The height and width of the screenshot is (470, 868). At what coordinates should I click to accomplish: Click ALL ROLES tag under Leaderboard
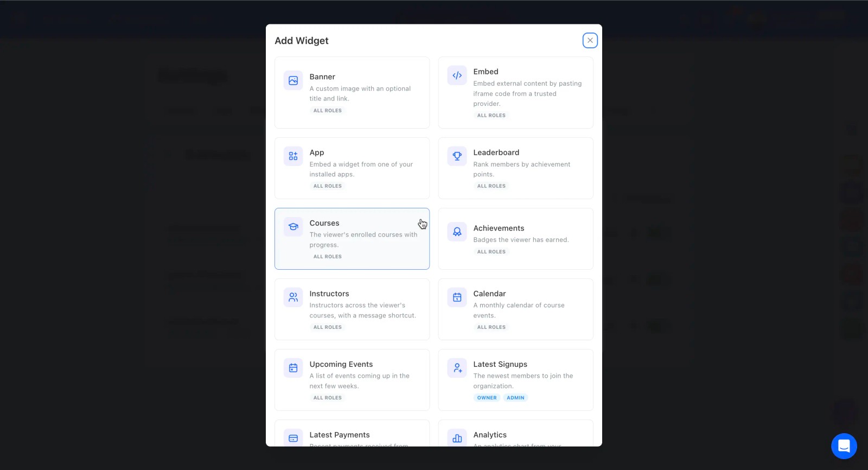click(492, 186)
